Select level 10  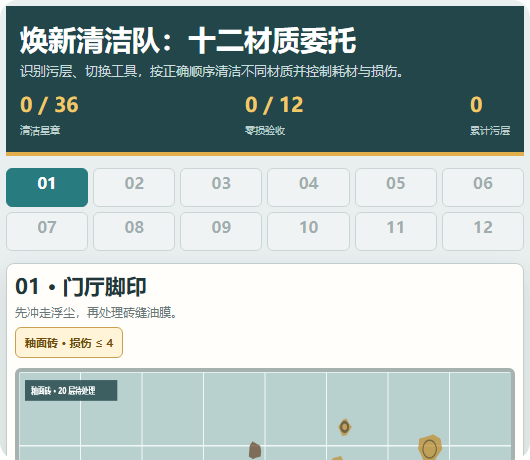tap(308, 232)
